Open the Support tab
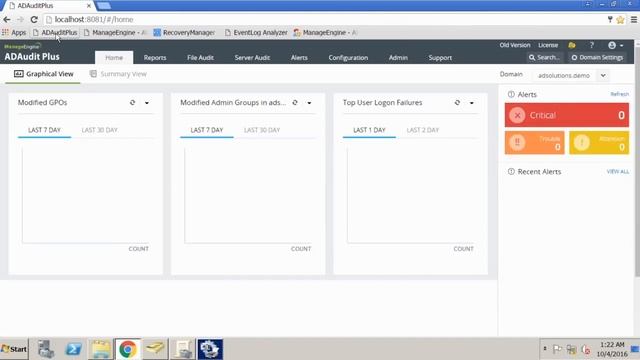This screenshot has height=360, width=640. (x=440, y=58)
